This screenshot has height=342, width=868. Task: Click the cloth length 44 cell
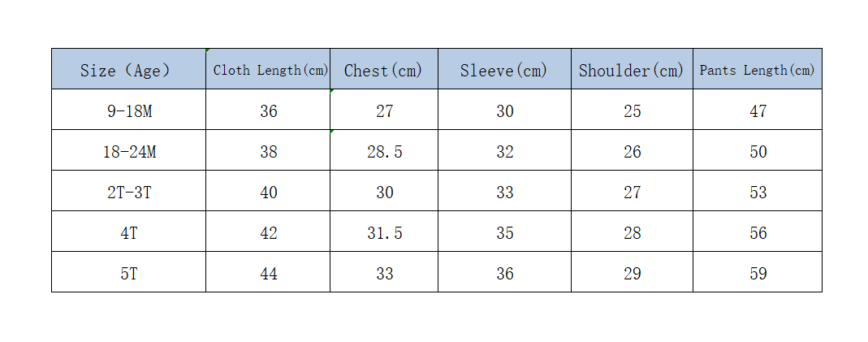[x=268, y=271]
